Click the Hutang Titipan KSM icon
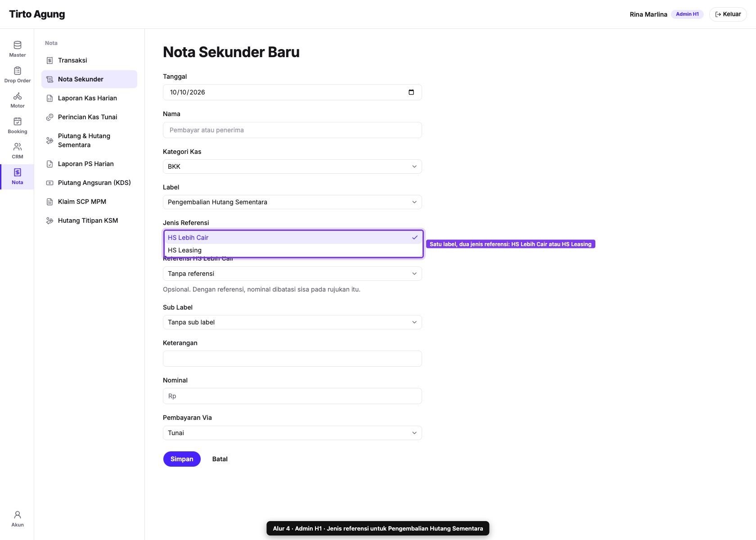Viewport: 756px width, 540px height. click(x=50, y=220)
